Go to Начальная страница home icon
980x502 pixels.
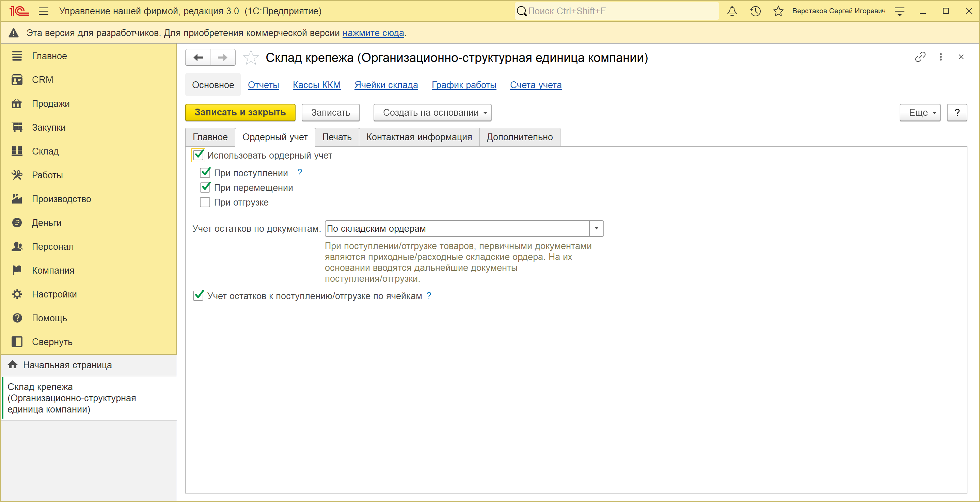tap(13, 364)
